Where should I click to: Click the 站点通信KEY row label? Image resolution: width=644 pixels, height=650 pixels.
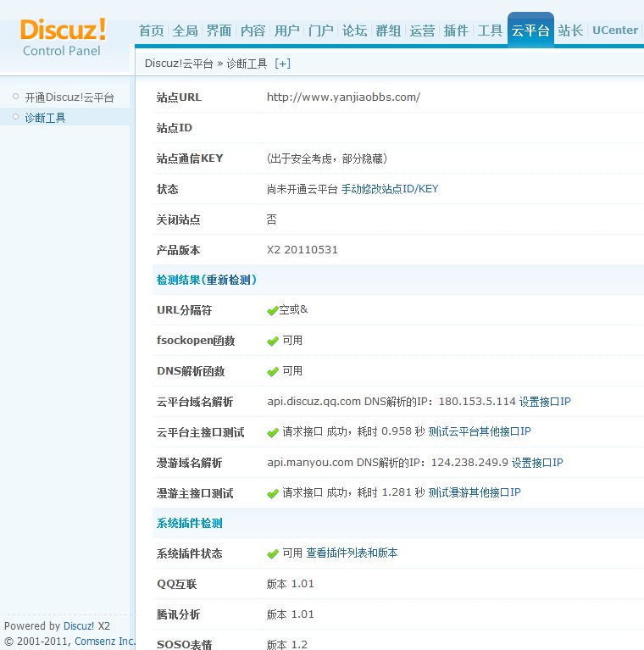pyautogui.click(x=190, y=158)
